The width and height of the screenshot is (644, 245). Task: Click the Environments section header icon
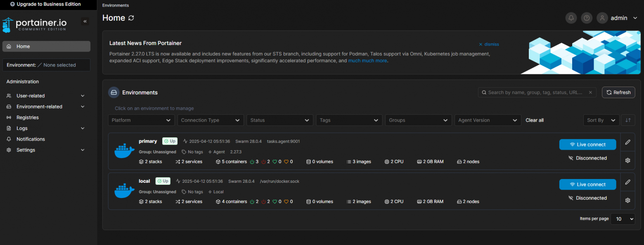click(114, 92)
